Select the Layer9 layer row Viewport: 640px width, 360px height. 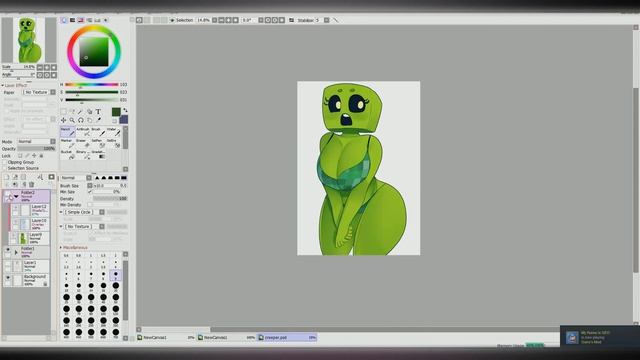(x=29, y=238)
